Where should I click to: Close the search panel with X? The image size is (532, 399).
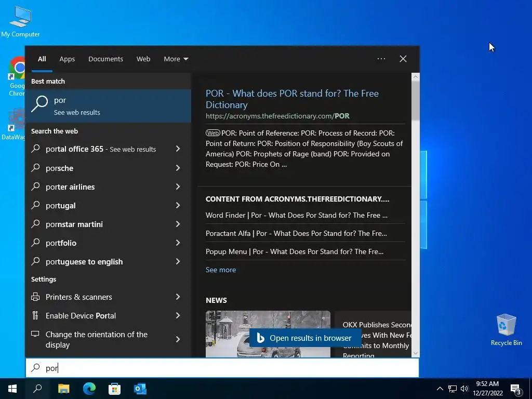coord(403,59)
